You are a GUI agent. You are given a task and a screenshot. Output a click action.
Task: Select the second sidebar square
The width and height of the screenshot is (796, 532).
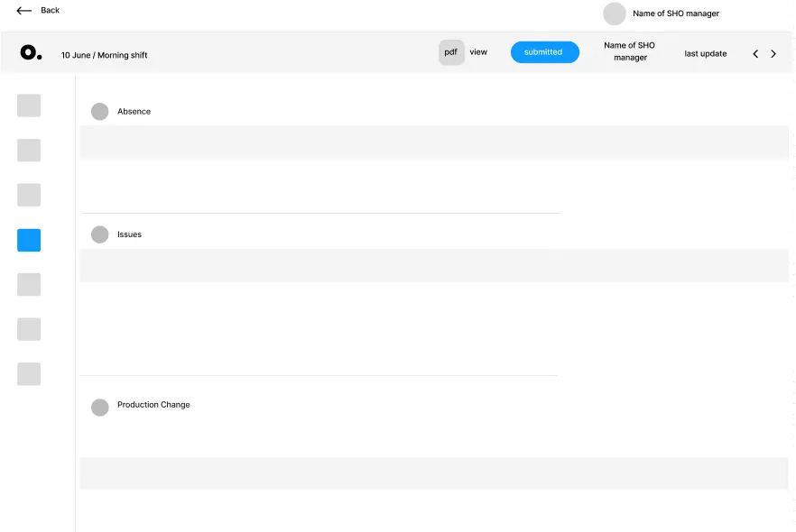(29, 150)
